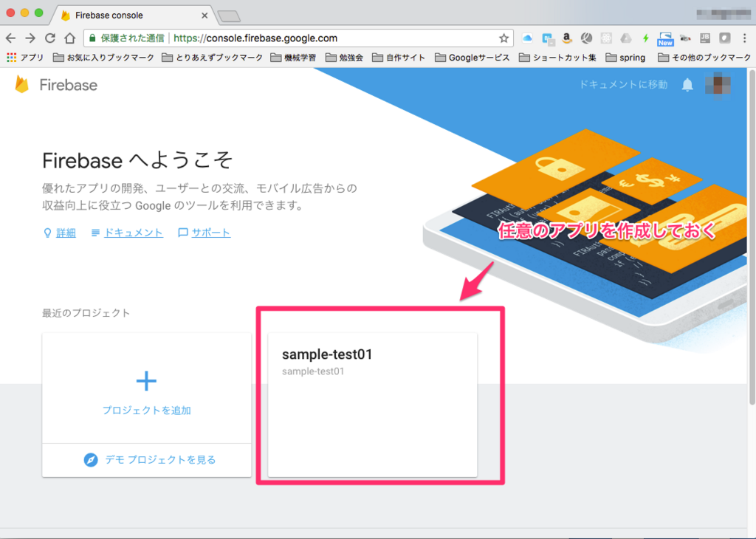
Task: Open the JetBrains extension icon
Action: pyautogui.click(x=705, y=38)
